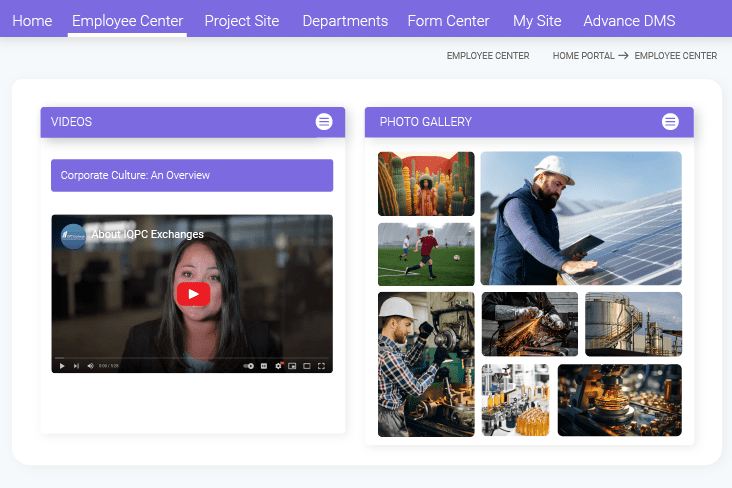Mute the video with the speaker icon
The width and height of the screenshot is (732, 488).
[91, 366]
